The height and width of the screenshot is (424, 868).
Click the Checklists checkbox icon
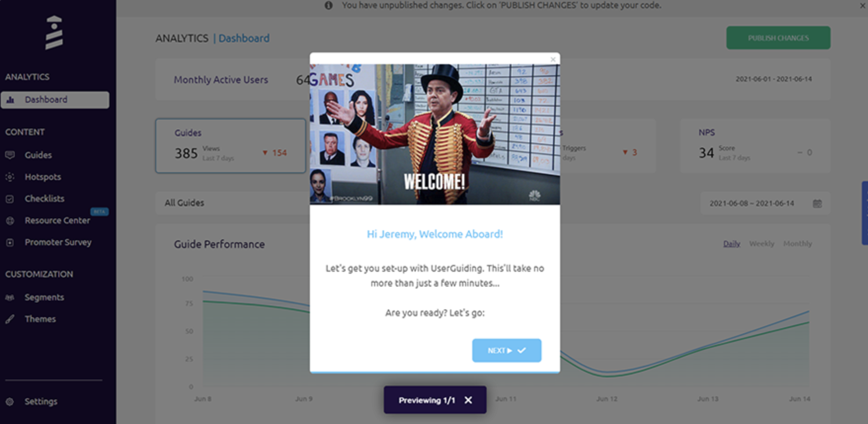(x=10, y=199)
